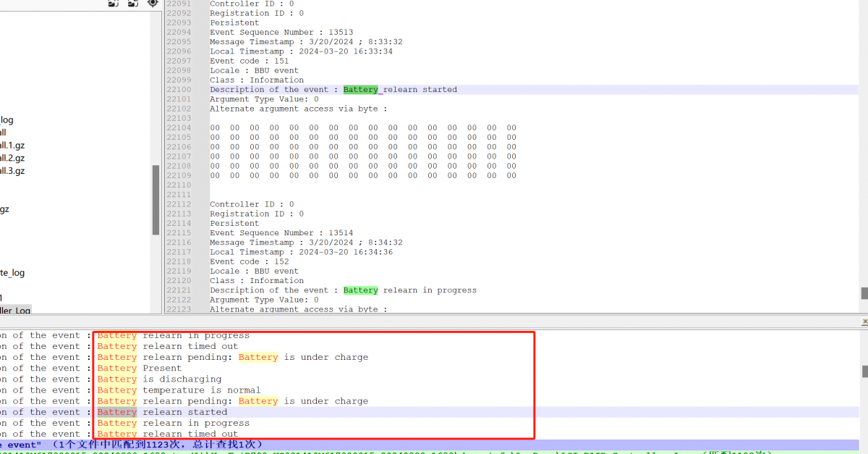Select the highlighted ller_Log tree item

15,311
